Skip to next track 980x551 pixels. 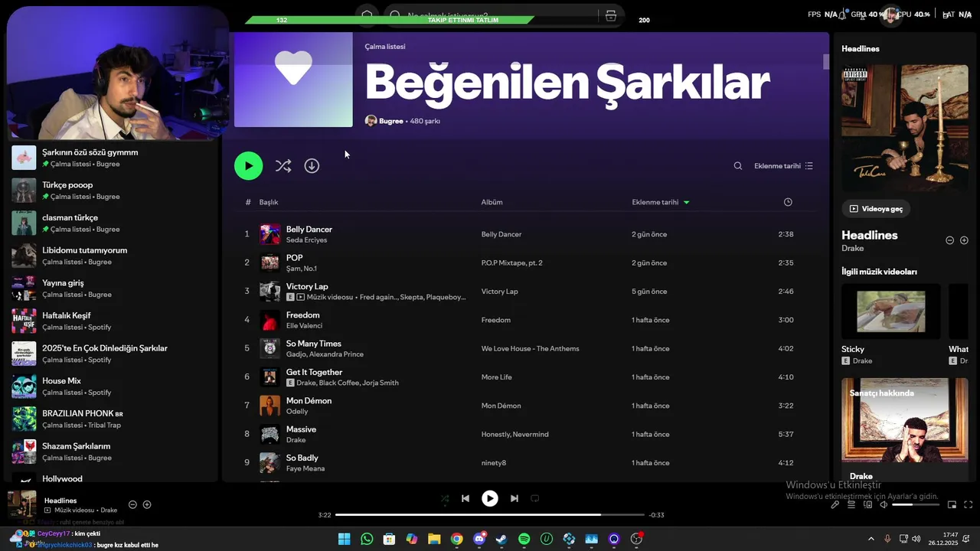(x=514, y=498)
